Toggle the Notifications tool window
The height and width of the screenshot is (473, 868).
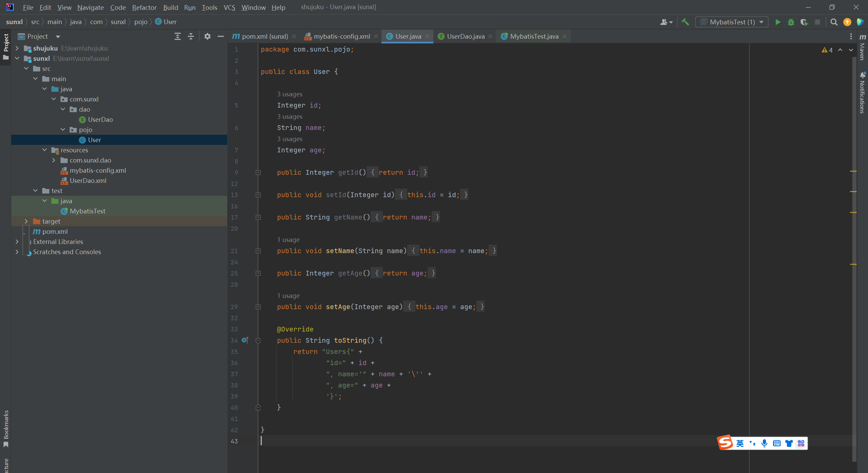click(x=863, y=93)
